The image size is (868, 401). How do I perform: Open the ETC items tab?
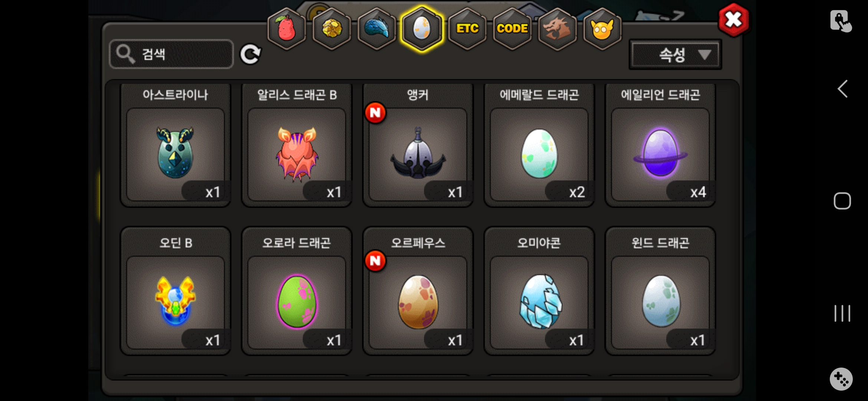467,29
